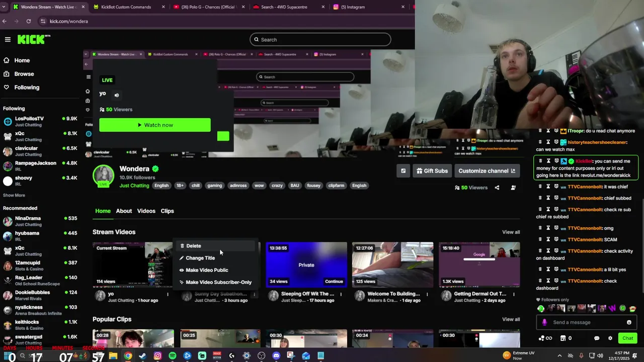This screenshot has width=644, height=362.
Task: Click the purple microphone icon in chat input
Action: tap(544, 322)
